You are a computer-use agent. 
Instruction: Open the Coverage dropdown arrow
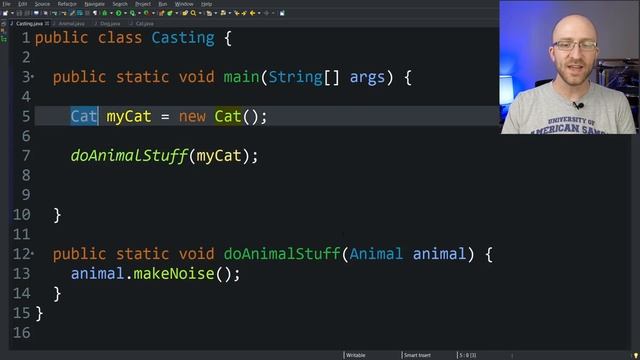[x=139, y=13]
